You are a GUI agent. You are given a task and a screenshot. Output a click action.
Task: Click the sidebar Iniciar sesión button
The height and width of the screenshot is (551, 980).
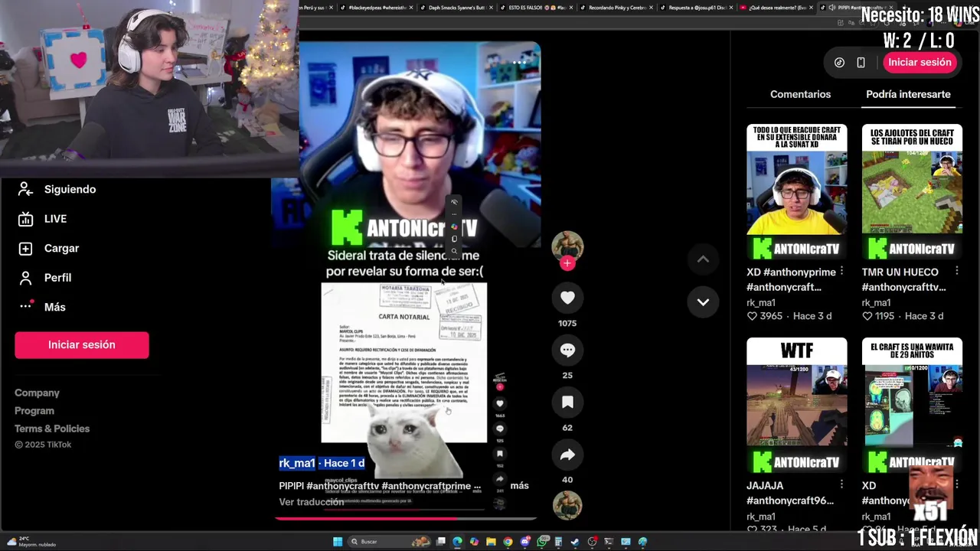click(x=81, y=344)
